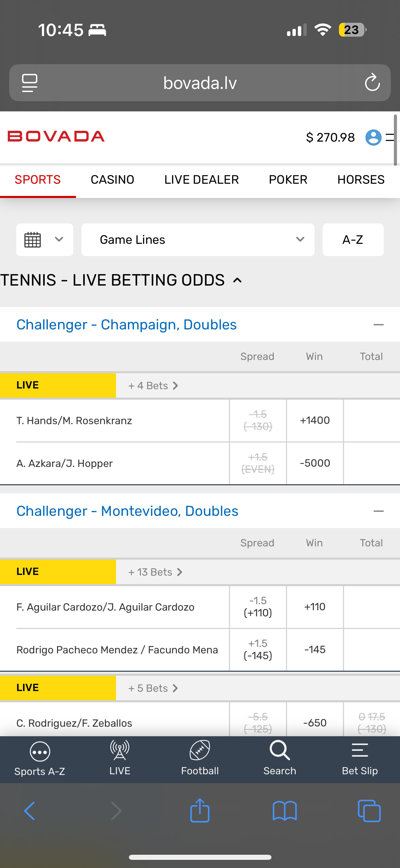Collapse Tennis - Live Betting Odds section
This screenshot has height=868, width=400.
[x=237, y=281]
